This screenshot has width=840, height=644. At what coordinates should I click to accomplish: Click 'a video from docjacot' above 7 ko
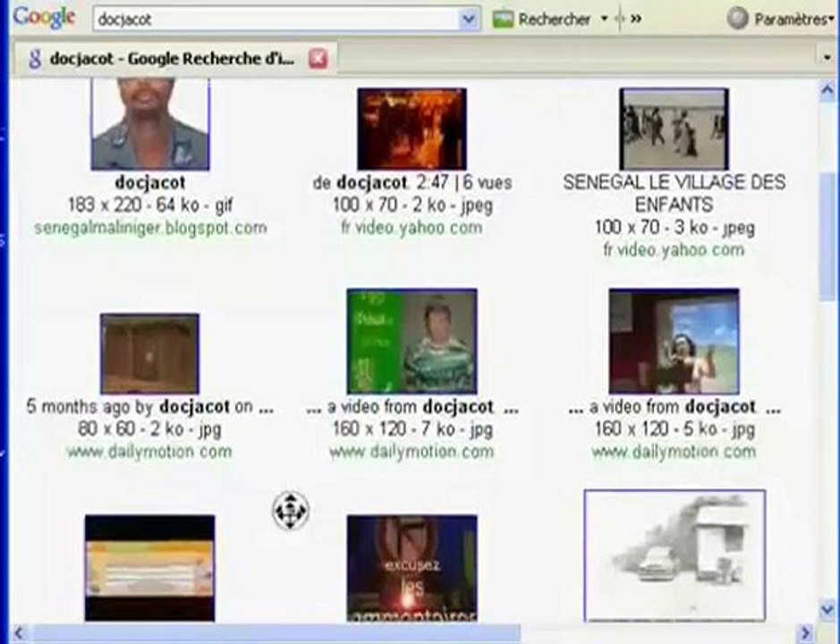pos(411,407)
